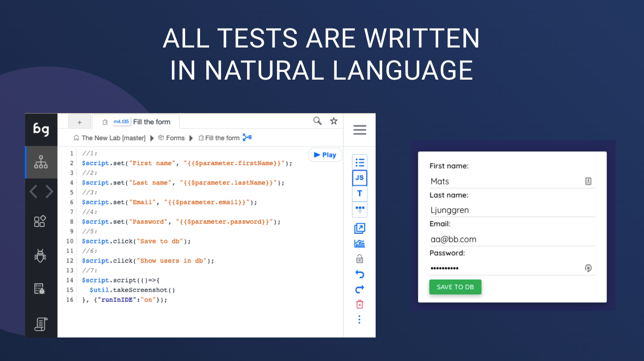Click code line "Show users in db"
The image size is (644, 361).
(x=148, y=261)
